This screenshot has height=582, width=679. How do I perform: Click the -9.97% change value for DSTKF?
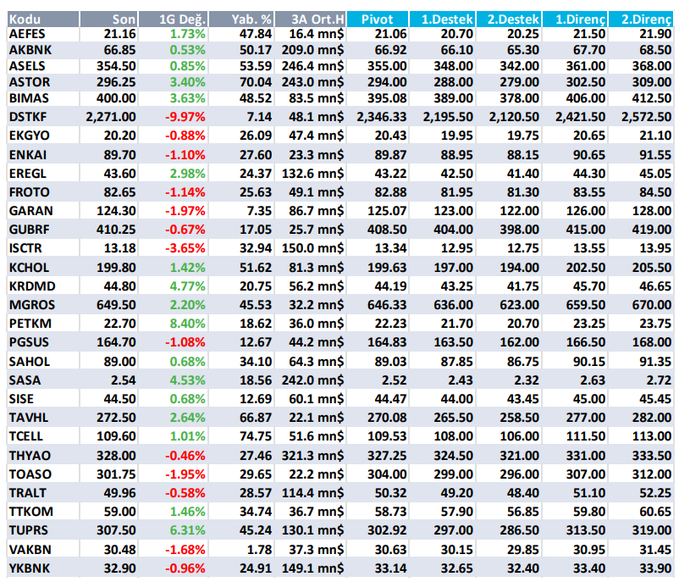coord(185,116)
